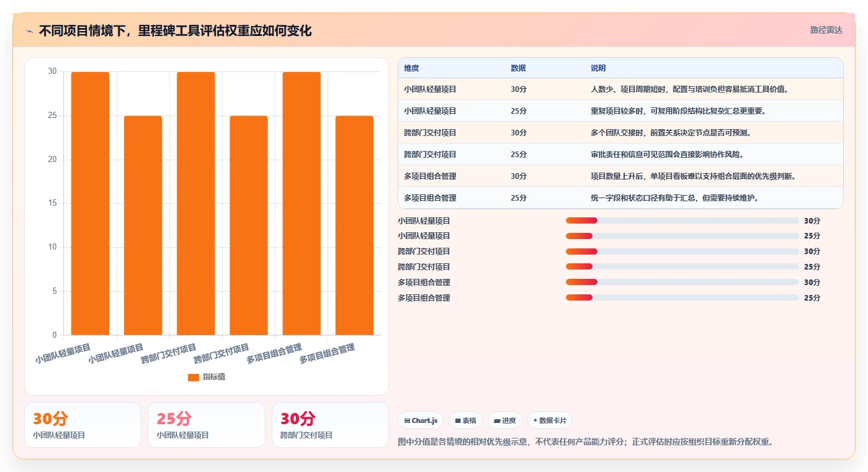Viewport: 868px width, 472px height.
Task: Click 25分 in the table row about 审批责任
Action: pyautogui.click(x=519, y=155)
